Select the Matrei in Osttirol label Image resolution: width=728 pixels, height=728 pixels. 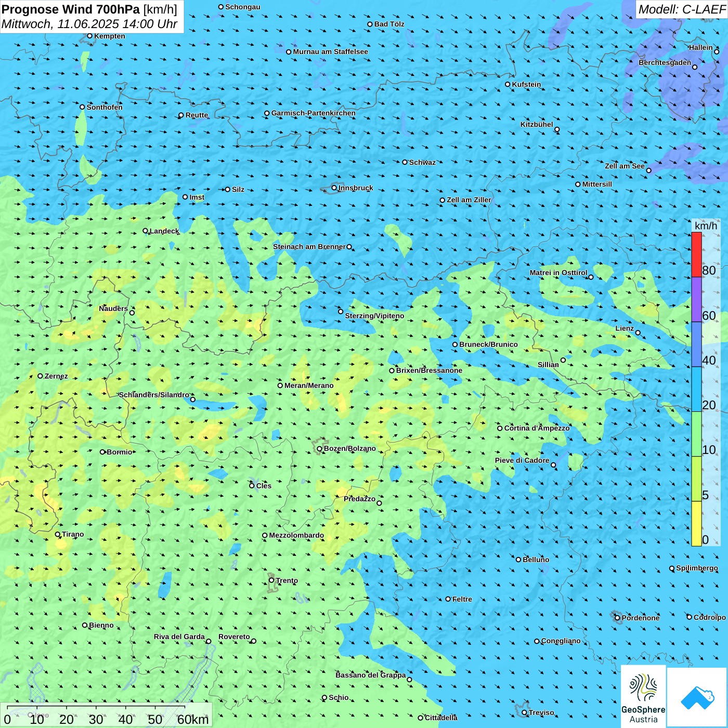(558, 272)
